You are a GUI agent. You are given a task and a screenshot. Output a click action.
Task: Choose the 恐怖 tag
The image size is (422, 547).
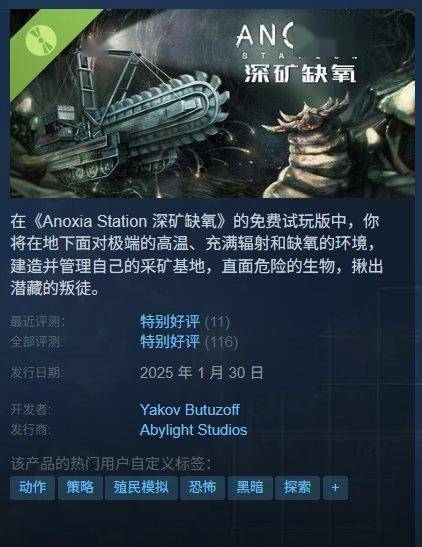[x=202, y=488]
